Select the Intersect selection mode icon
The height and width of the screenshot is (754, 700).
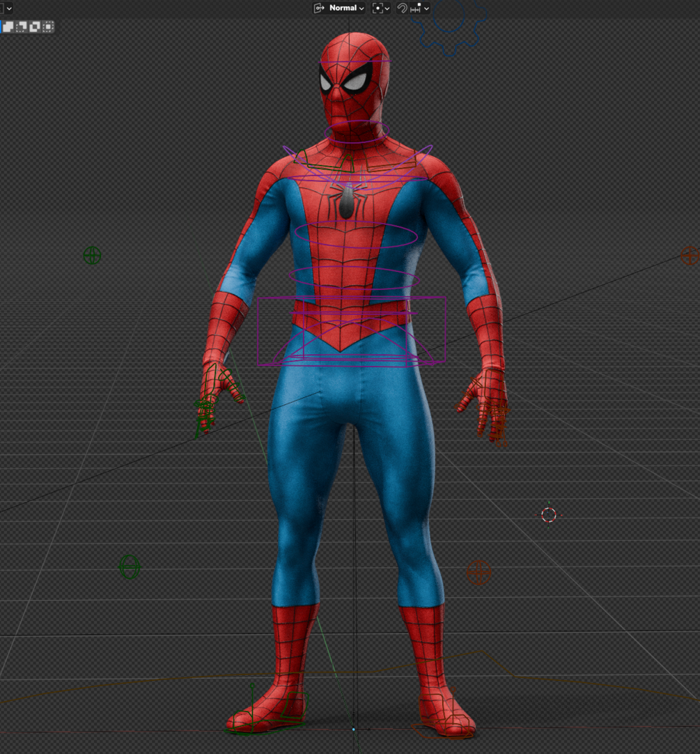tap(47, 27)
